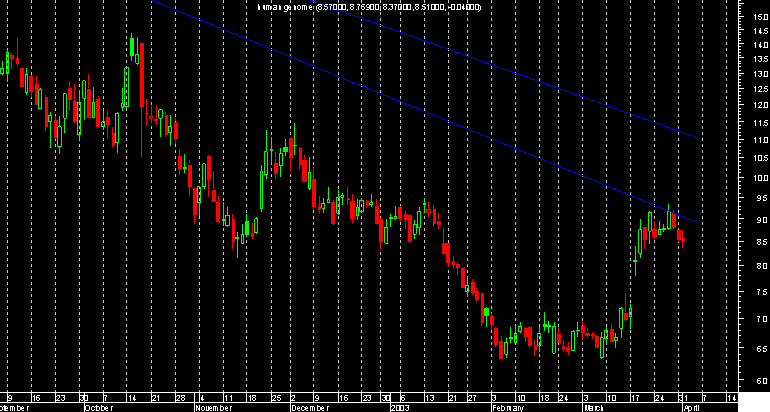Click the 80 price axis label
Image resolution: width=770 pixels, height=412 pixels.
[x=762, y=266]
